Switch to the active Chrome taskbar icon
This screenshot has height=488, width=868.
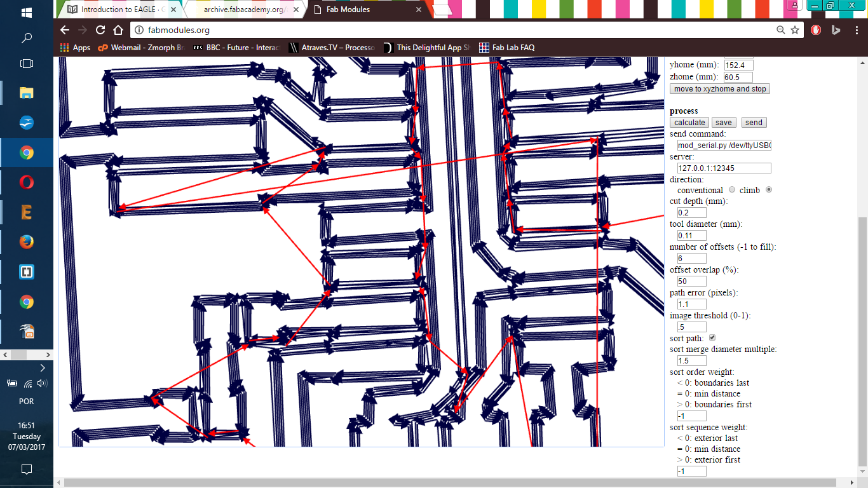click(x=27, y=152)
